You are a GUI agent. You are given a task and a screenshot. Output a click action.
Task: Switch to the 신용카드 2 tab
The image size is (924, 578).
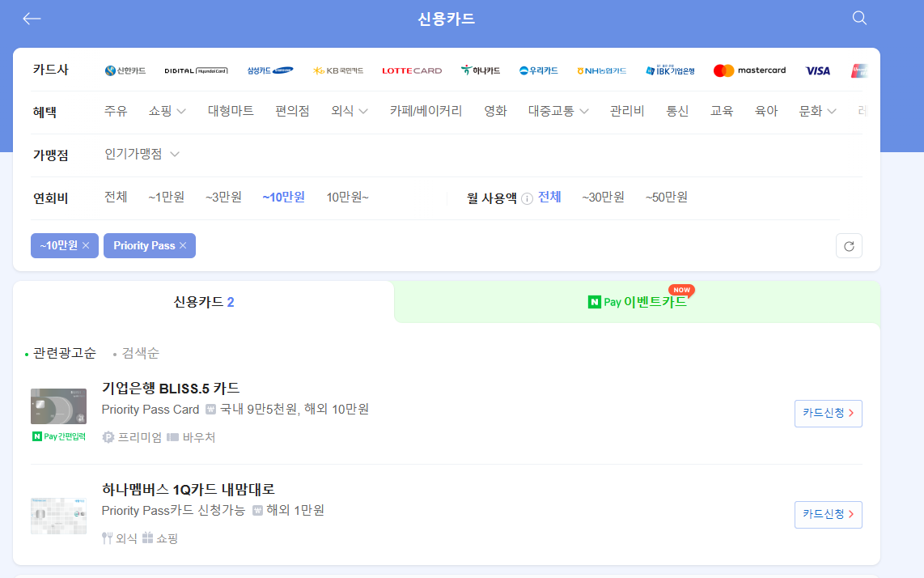click(203, 302)
